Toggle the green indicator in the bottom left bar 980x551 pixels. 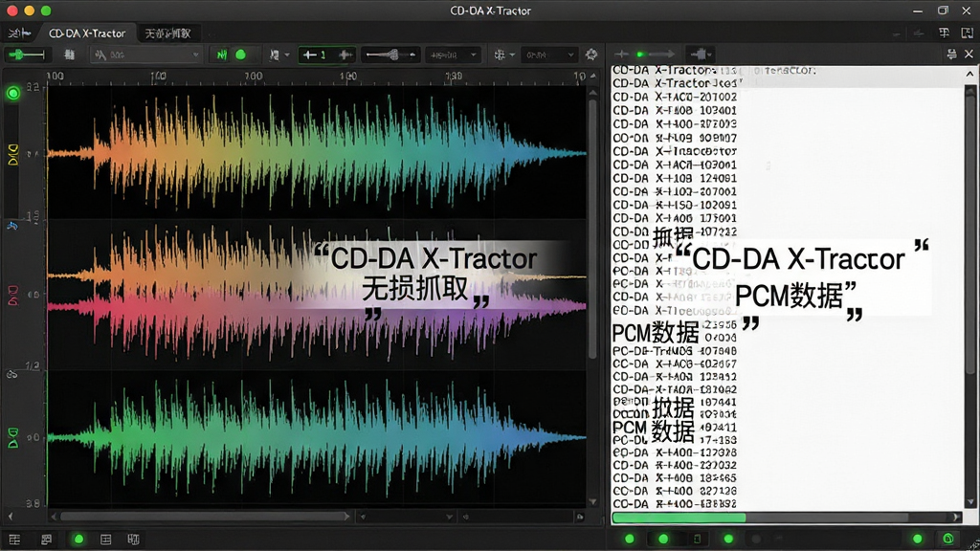coord(78,540)
